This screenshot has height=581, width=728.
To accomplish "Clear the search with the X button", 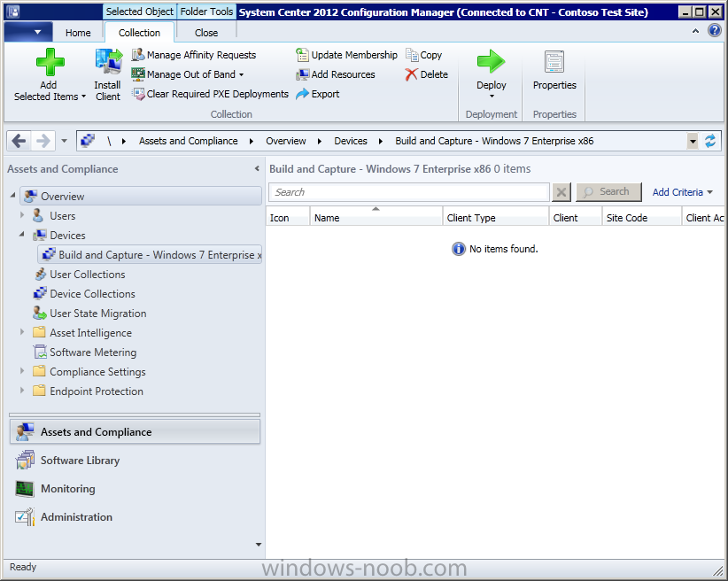I will point(561,192).
